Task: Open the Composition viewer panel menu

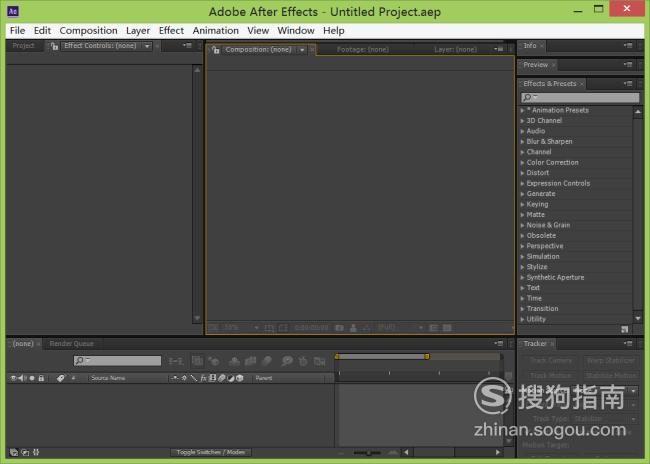Action: click(499, 49)
